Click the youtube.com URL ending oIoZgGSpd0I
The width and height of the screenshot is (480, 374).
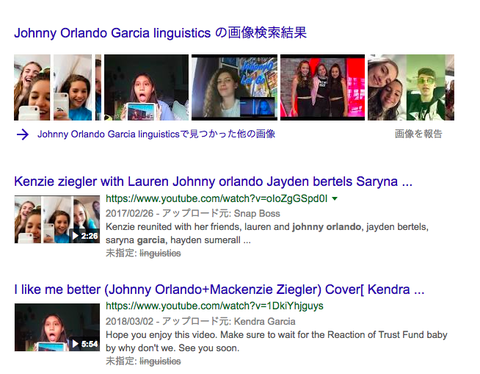tap(217, 199)
